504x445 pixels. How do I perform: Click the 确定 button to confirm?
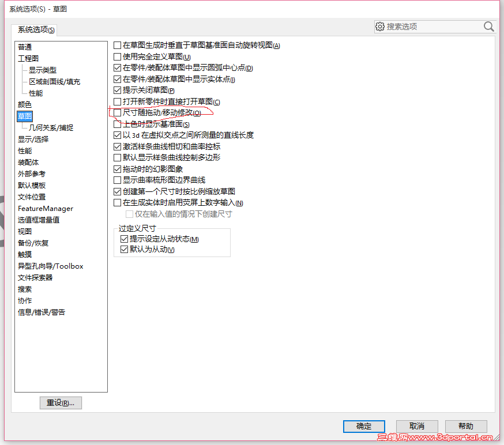(364, 426)
